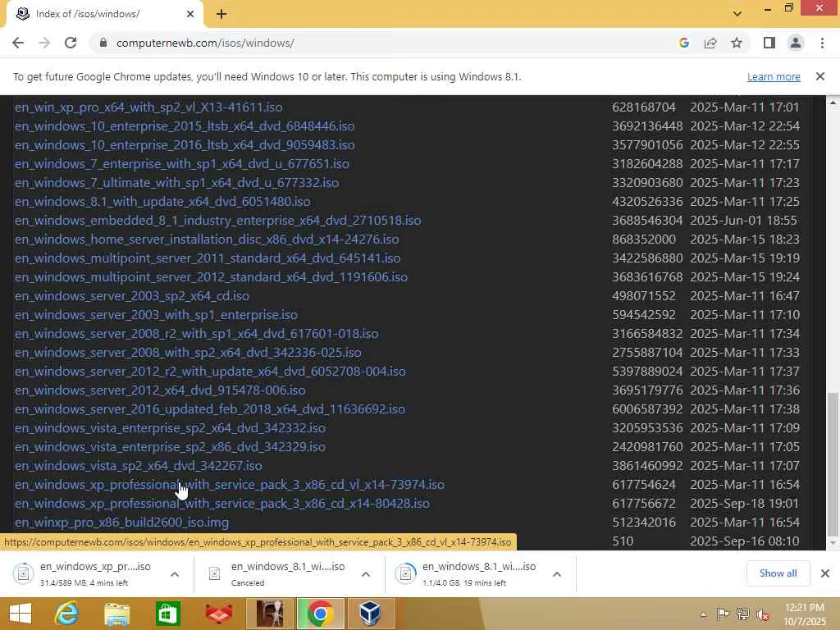Download en_windows_8.1_with_update_x64 iso
The height and width of the screenshot is (630, 840).
[162, 202]
